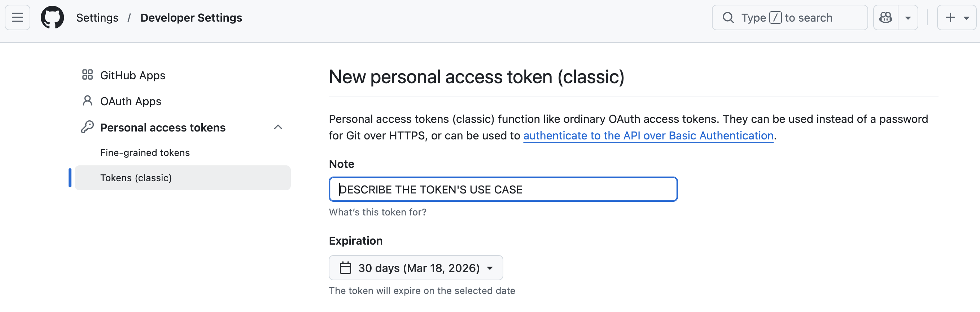980x312 pixels.
Task: Collapse the Personal access tokens section
Action: pos(279,127)
